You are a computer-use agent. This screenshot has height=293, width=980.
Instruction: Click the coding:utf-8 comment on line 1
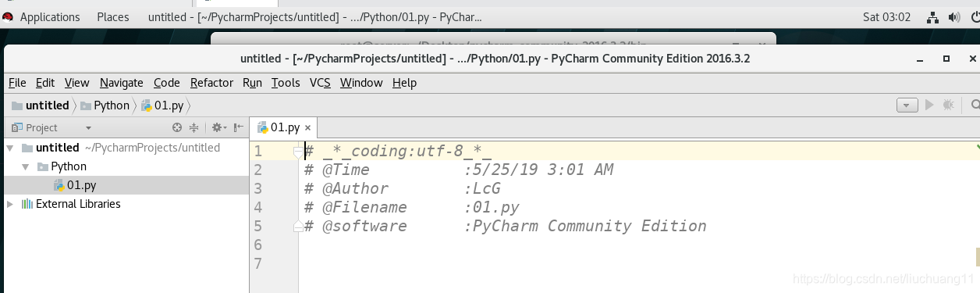tap(397, 151)
